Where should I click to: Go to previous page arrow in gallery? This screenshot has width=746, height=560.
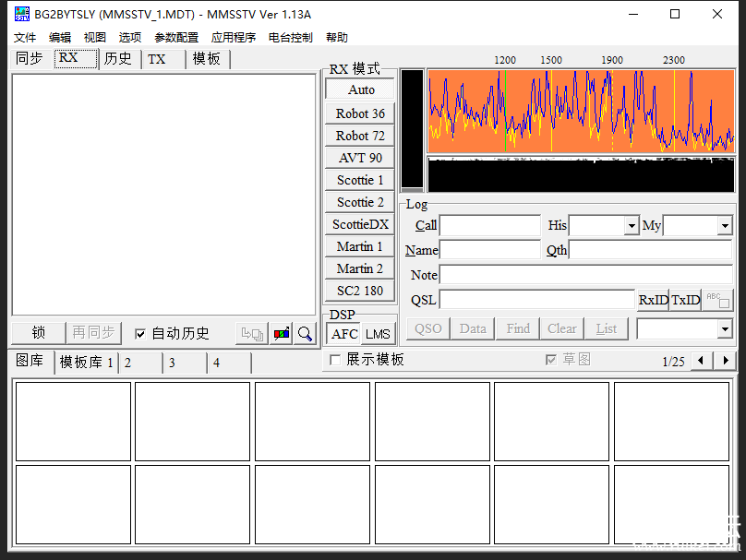pyautogui.click(x=701, y=361)
